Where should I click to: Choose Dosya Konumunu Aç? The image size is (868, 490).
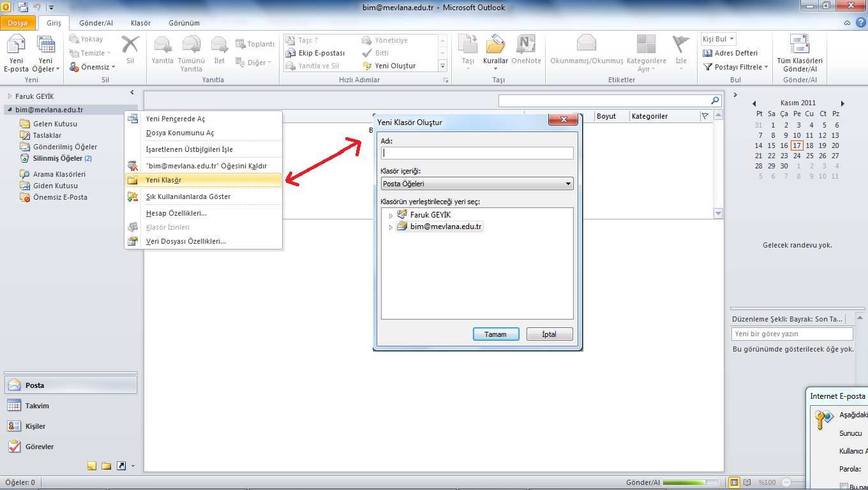(203, 133)
